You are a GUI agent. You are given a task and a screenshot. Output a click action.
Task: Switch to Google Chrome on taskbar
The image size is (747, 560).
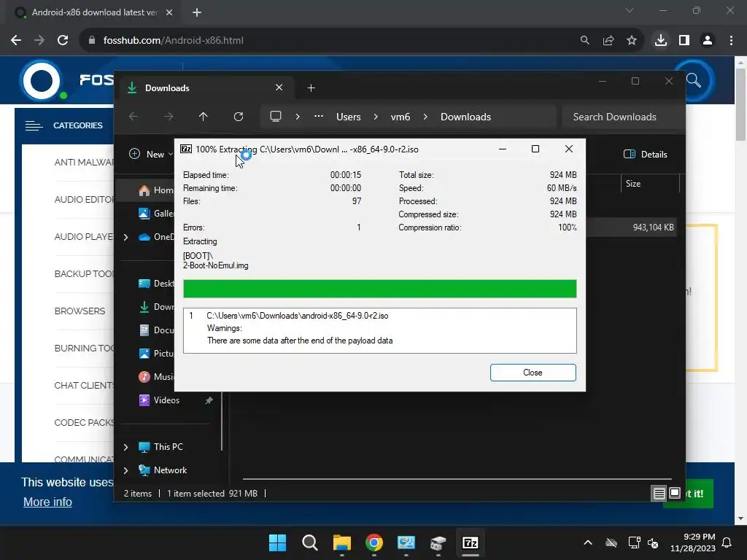click(374, 542)
